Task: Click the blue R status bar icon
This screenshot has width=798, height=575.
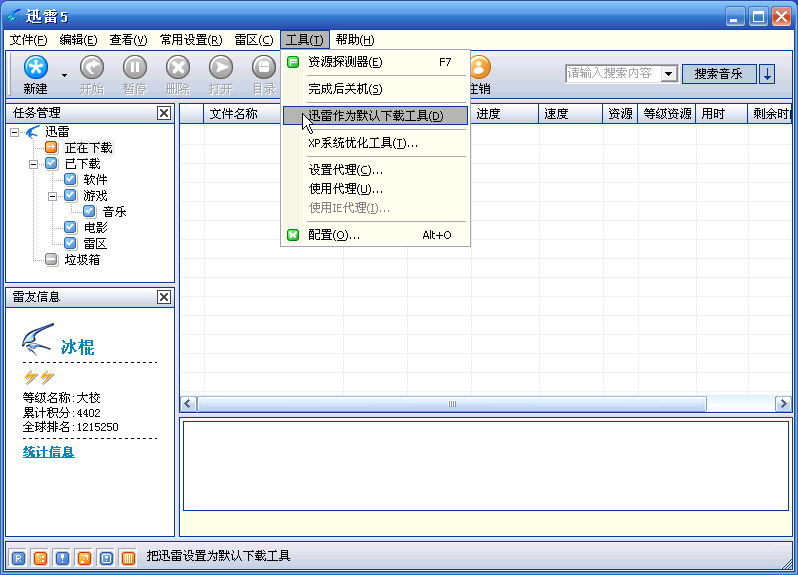Action: [18, 558]
